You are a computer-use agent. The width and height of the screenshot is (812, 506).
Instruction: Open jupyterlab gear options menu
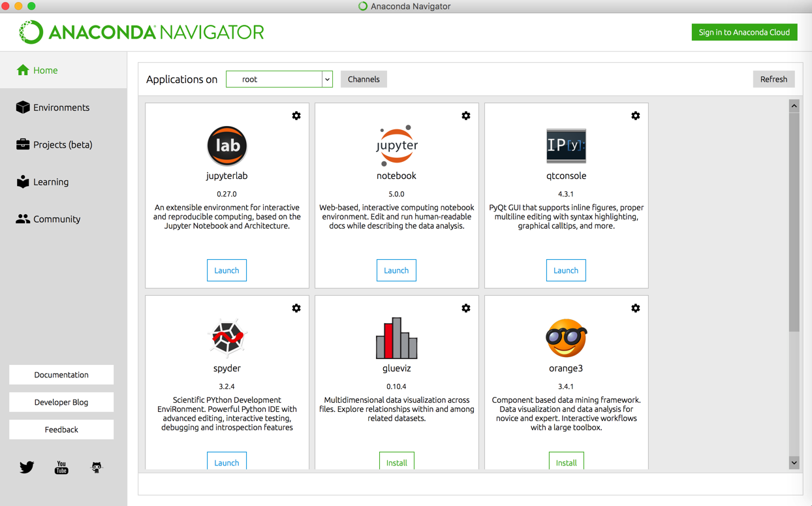point(296,116)
